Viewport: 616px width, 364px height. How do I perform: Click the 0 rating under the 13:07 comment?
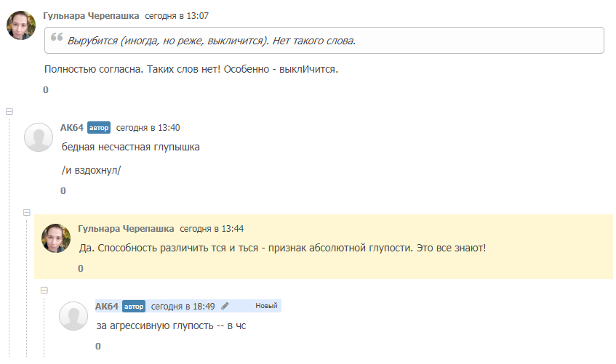(x=46, y=90)
